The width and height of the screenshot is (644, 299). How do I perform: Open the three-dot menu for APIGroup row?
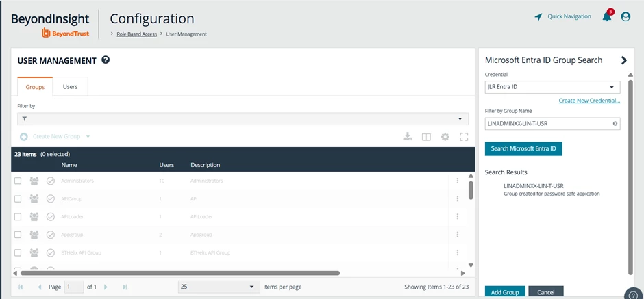click(457, 198)
